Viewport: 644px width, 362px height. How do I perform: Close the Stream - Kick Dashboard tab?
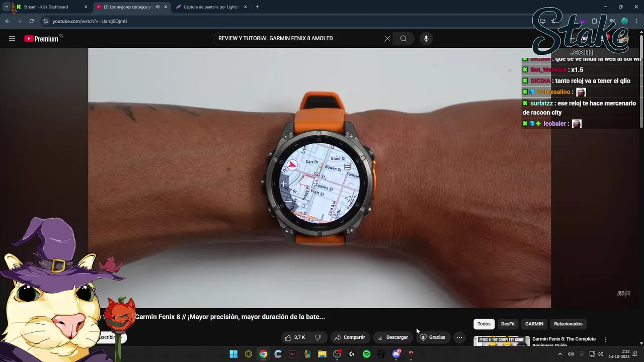coord(86,7)
